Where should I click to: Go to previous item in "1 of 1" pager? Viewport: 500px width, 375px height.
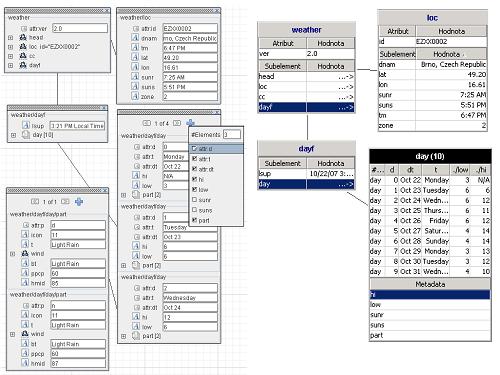click(x=35, y=202)
